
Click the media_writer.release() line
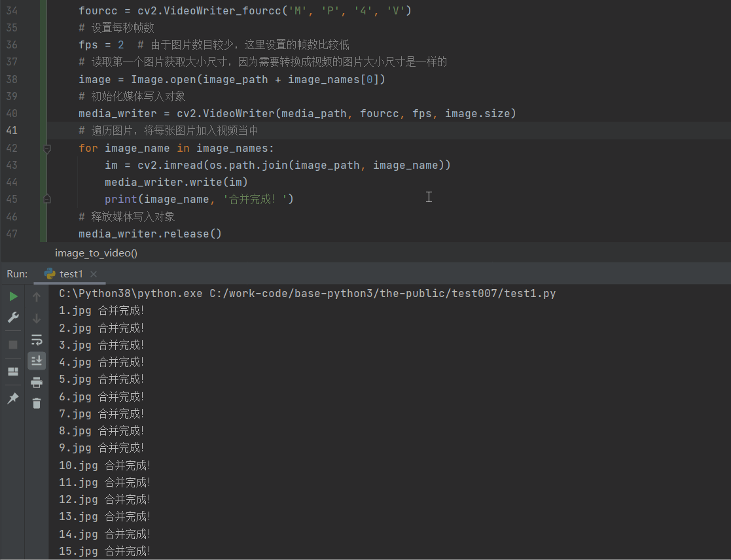tap(150, 234)
